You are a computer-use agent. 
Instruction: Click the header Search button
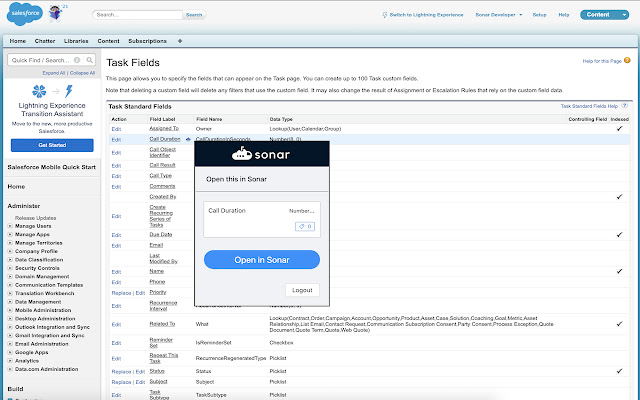click(x=194, y=15)
